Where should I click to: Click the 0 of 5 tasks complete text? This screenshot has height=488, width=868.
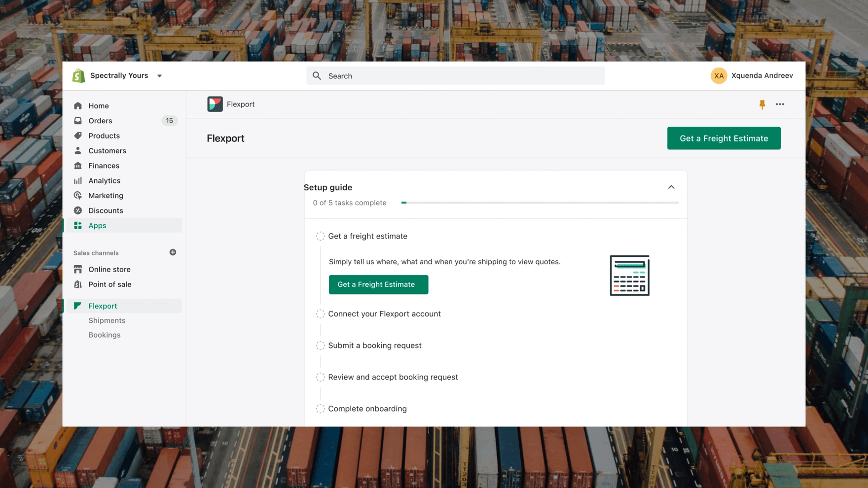[350, 203]
